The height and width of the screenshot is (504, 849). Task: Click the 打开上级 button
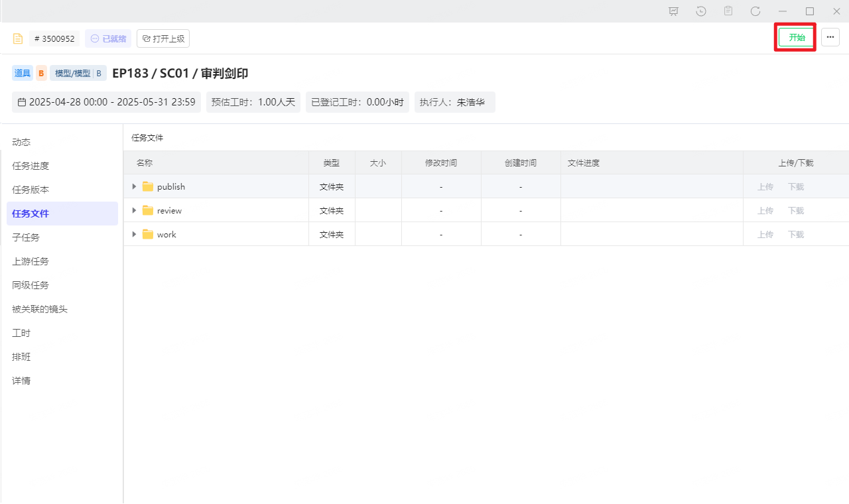coord(163,38)
